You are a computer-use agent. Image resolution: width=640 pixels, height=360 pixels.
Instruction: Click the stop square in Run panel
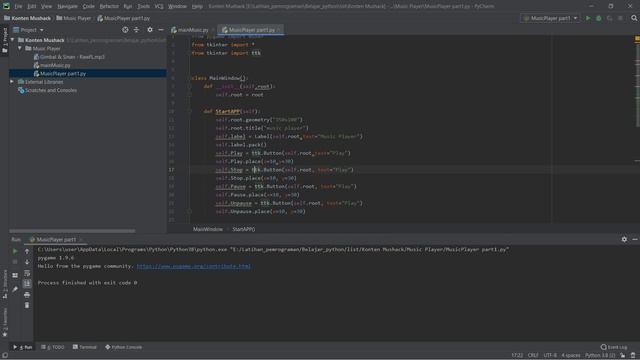click(x=15, y=262)
